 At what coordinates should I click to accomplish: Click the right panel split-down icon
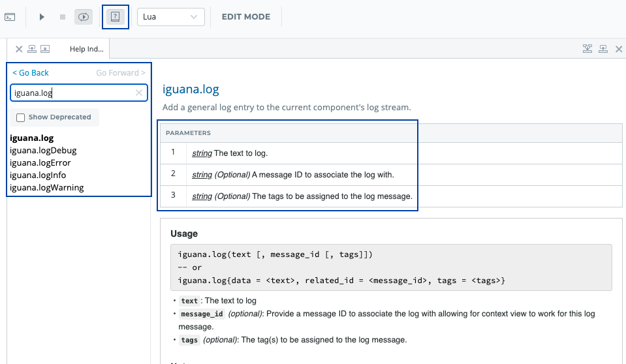pyautogui.click(x=587, y=49)
